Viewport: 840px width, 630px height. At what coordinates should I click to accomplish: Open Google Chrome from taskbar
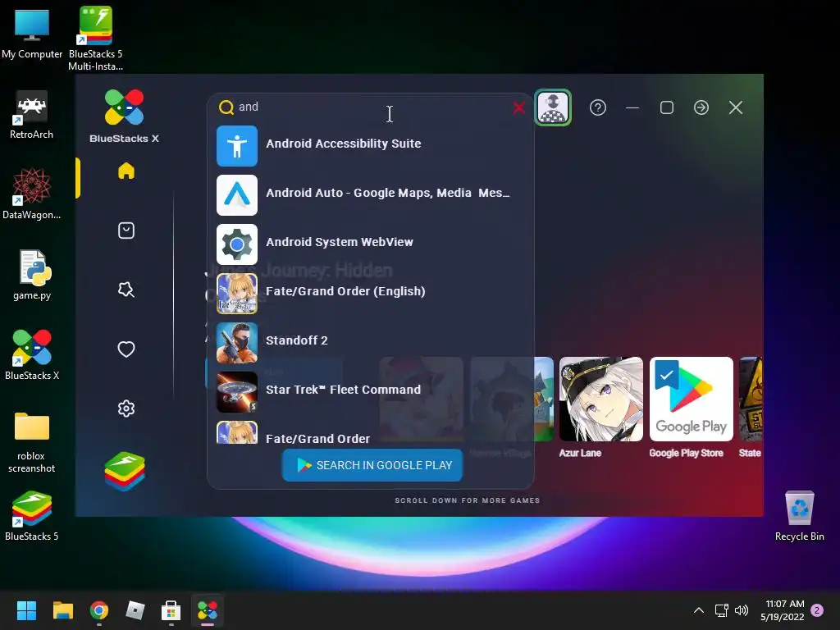99,610
